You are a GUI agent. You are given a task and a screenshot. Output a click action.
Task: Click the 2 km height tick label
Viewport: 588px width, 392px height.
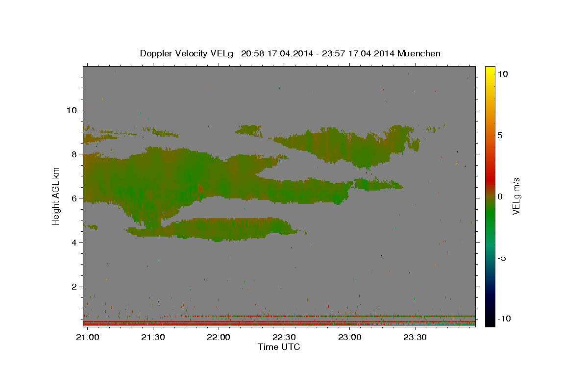tap(73, 287)
